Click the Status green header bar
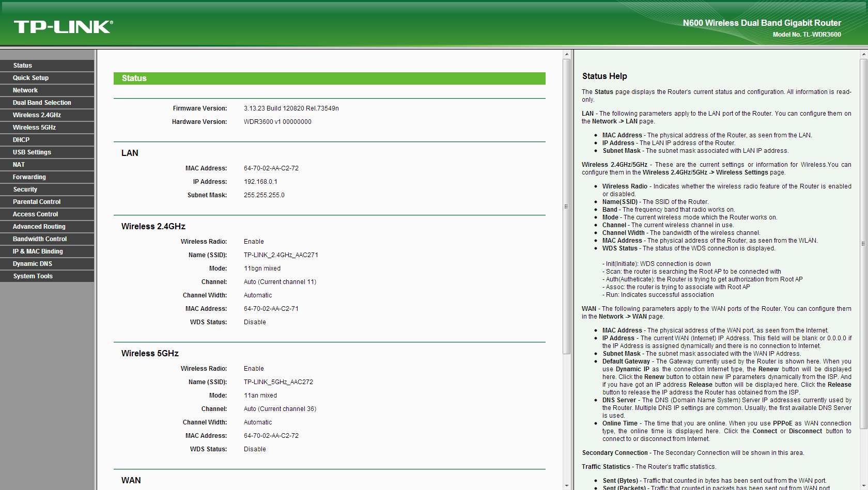 pyautogui.click(x=330, y=78)
